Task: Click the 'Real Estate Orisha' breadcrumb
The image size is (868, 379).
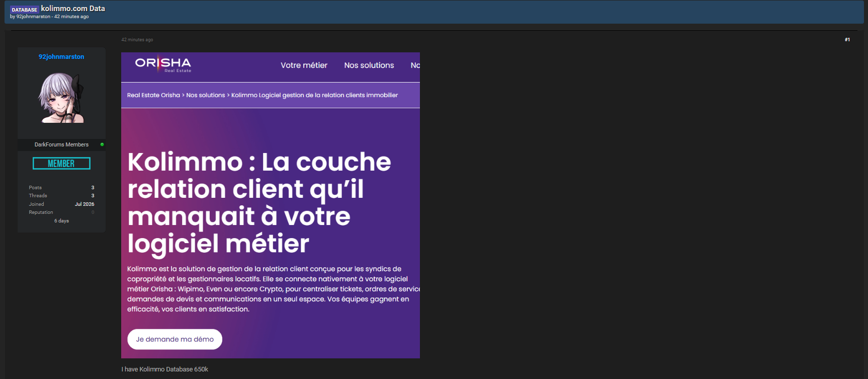Action: click(x=153, y=95)
